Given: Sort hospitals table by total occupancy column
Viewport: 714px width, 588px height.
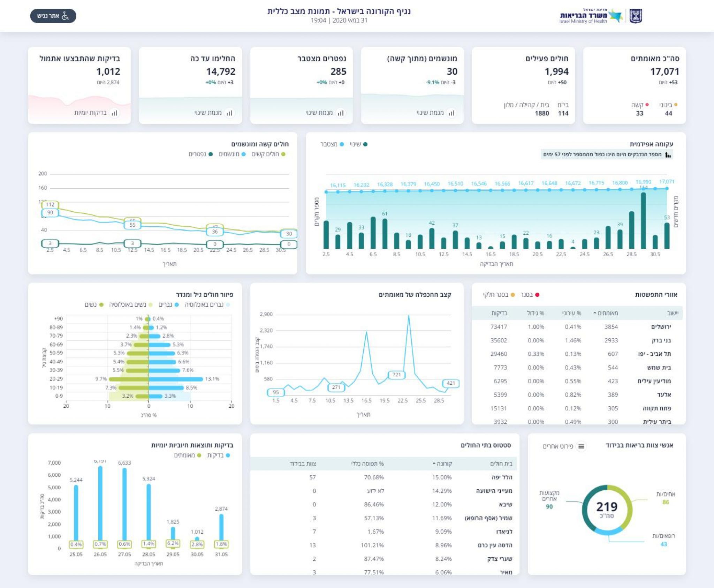Looking at the screenshot, I should [x=367, y=463].
